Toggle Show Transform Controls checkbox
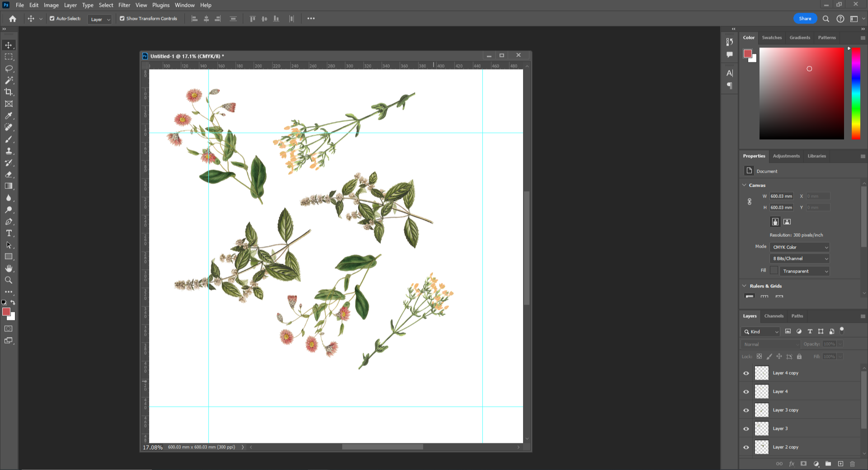868x470 pixels. (122, 19)
